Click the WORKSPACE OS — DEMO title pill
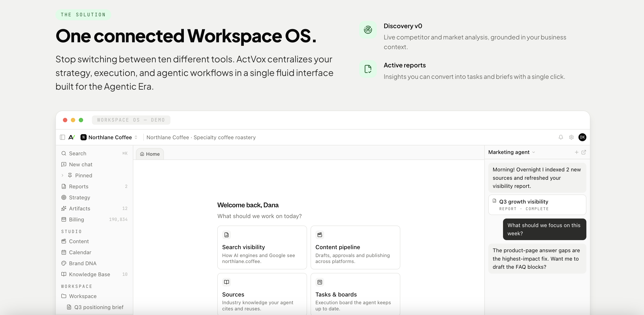The width and height of the screenshot is (644, 315). click(x=131, y=120)
